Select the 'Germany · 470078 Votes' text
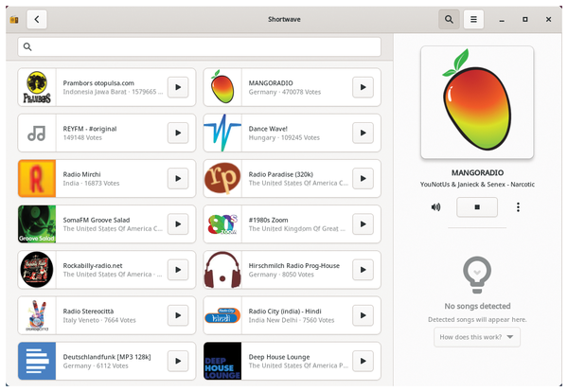 tap(285, 92)
